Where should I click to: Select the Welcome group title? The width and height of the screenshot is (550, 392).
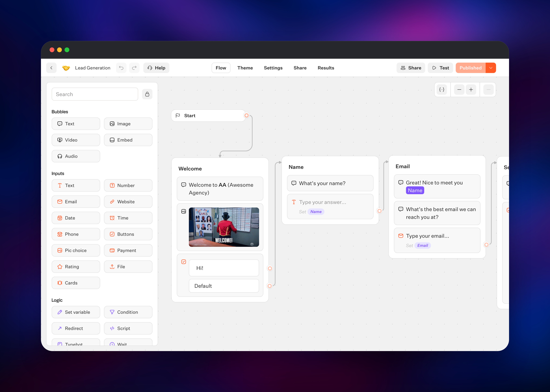pyautogui.click(x=190, y=169)
